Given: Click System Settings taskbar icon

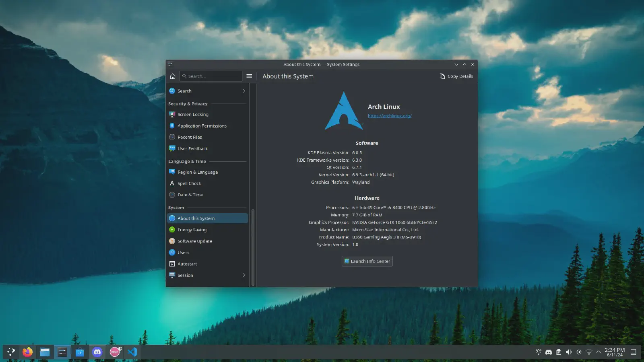Looking at the screenshot, I should (62, 352).
